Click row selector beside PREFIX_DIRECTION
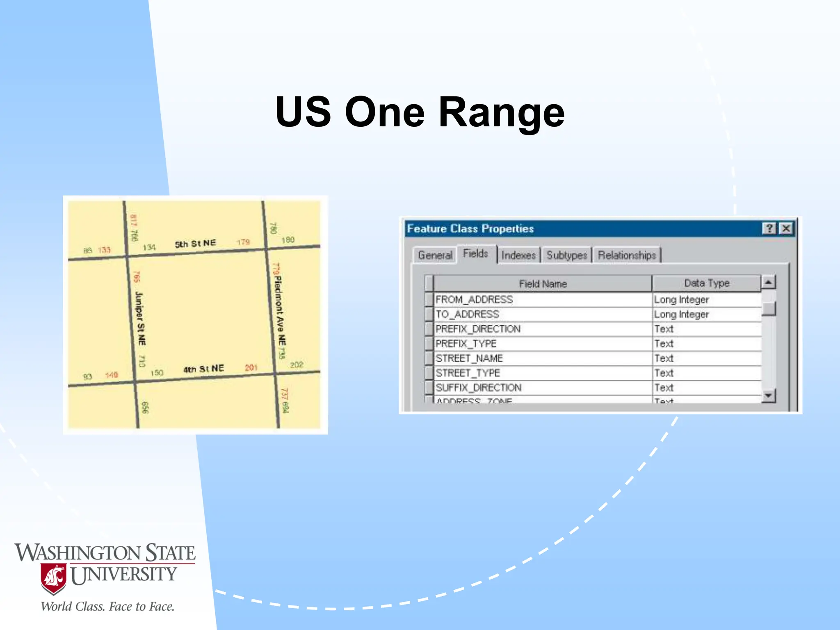Viewport: 840px width, 630px height. 429,329
